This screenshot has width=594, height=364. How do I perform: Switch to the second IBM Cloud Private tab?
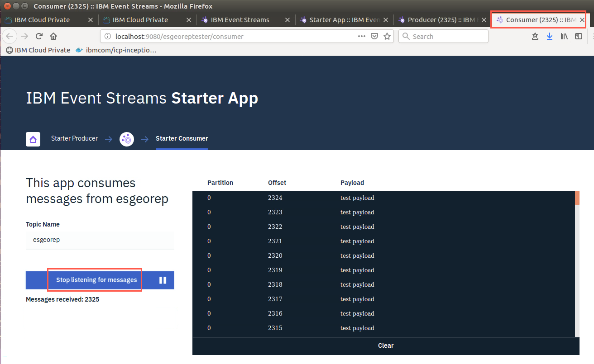point(148,20)
